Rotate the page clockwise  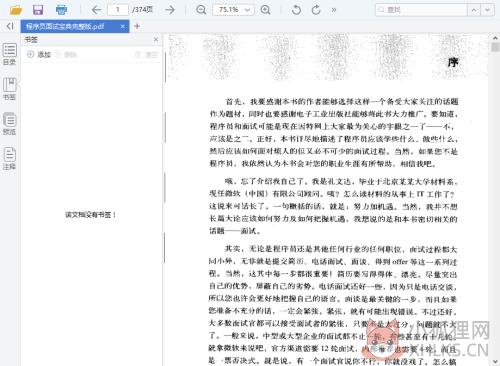pyautogui.click(x=316, y=10)
